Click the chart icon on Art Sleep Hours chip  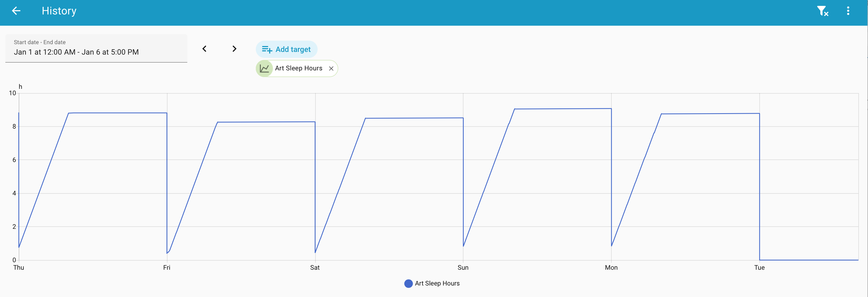coord(265,68)
